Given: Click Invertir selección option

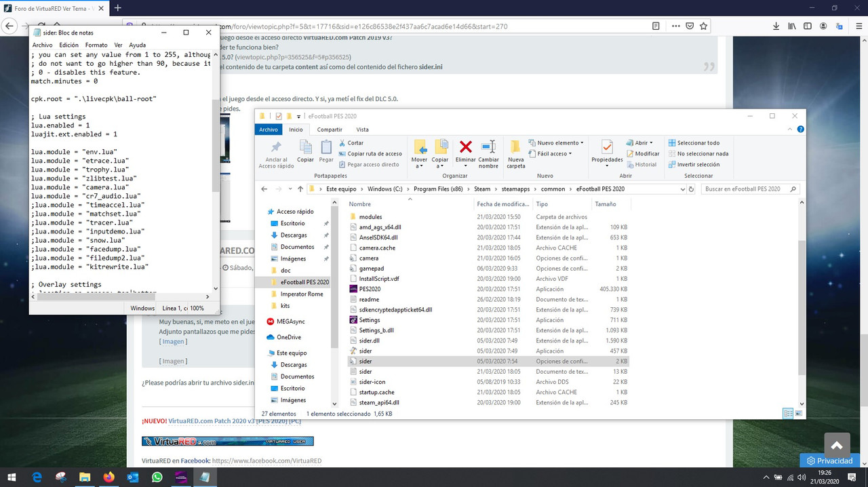Looking at the screenshot, I should (694, 165).
